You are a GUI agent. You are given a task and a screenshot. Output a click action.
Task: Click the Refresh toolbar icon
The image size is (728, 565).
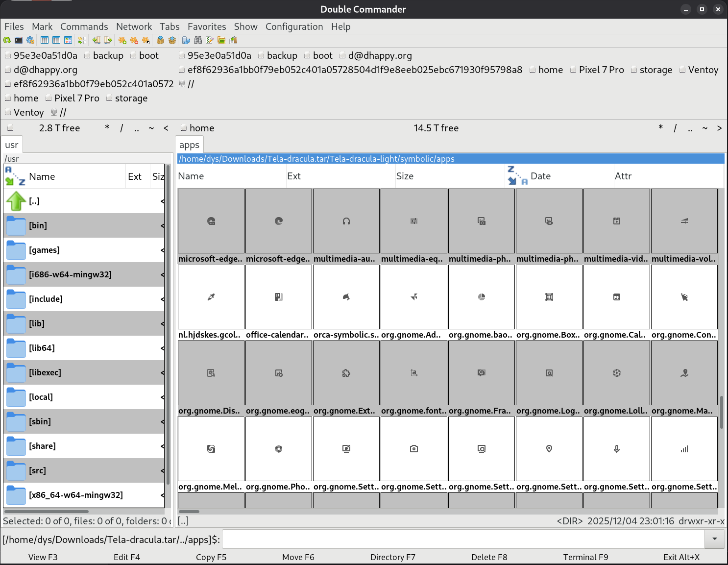[7, 40]
